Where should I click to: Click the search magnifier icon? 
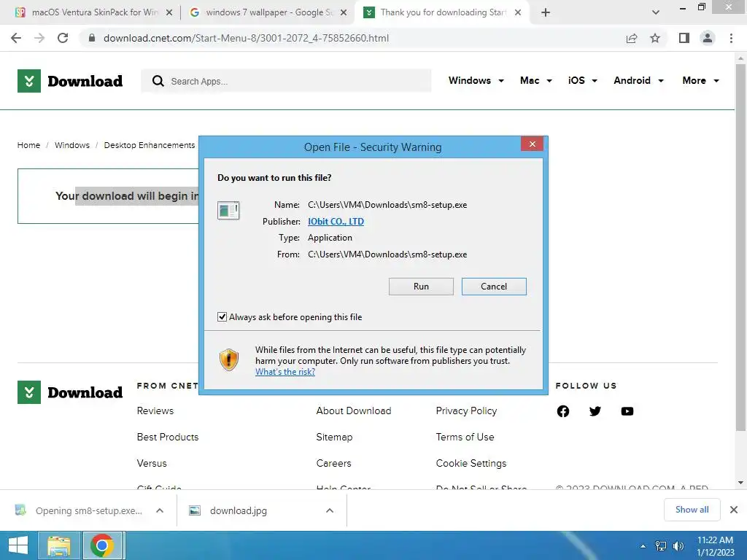tap(158, 81)
